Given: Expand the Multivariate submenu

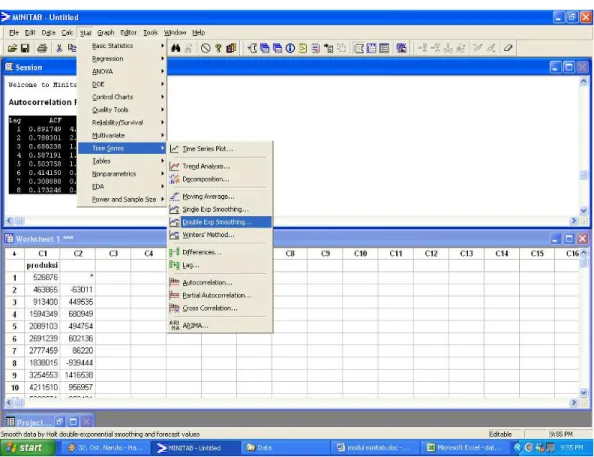Looking at the screenshot, I should click(122, 135).
